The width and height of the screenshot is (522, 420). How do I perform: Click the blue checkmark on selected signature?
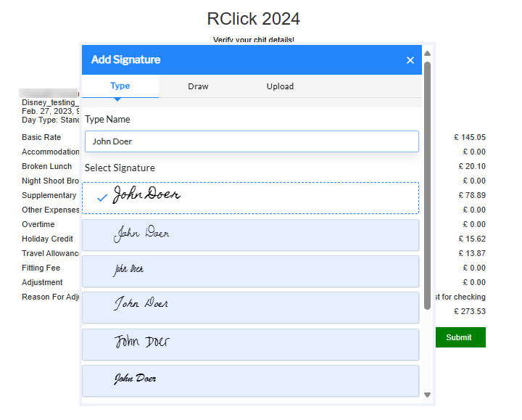(102, 198)
